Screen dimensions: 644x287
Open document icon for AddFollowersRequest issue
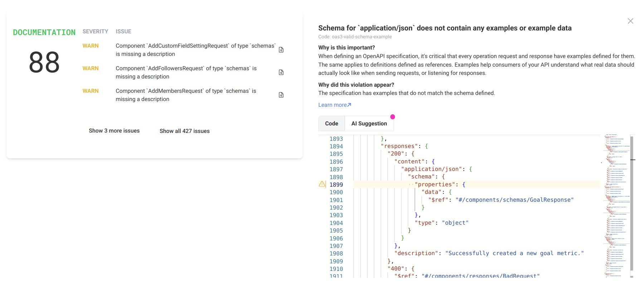281,72
